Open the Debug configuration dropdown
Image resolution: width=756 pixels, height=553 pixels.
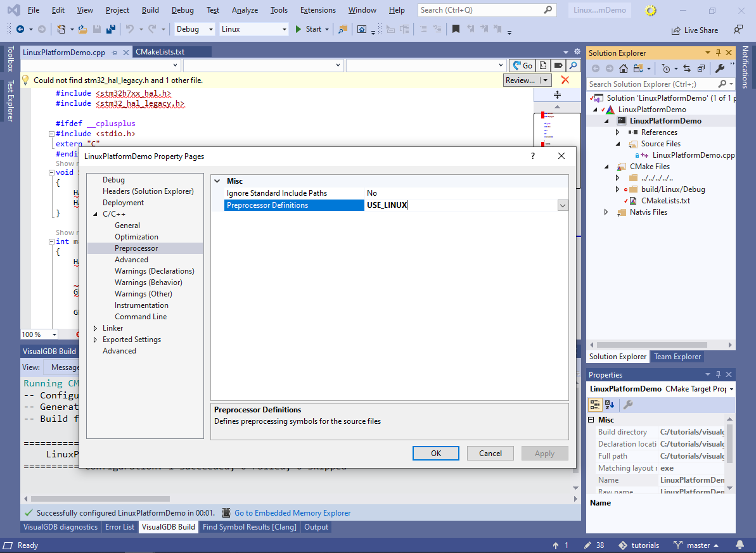click(194, 29)
